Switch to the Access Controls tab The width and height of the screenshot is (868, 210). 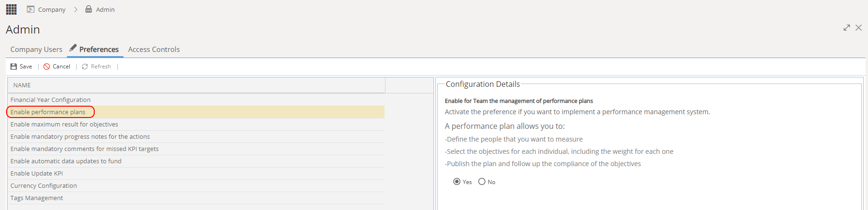coord(154,49)
